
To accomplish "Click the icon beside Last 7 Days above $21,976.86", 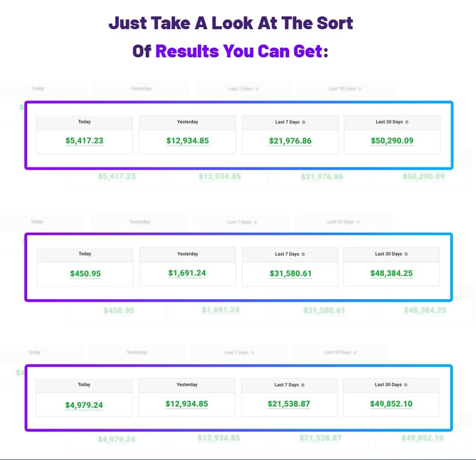I will (x=304, y=122).
